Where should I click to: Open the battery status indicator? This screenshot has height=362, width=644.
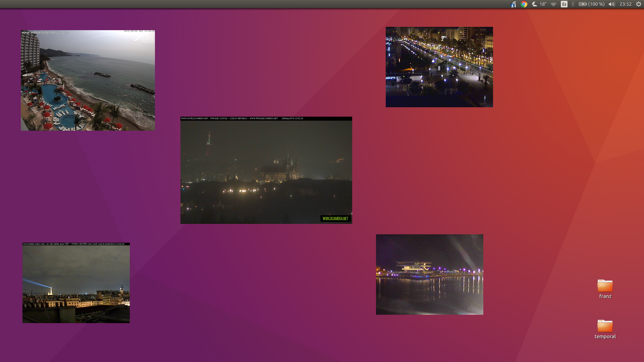(x=583, y=4)
